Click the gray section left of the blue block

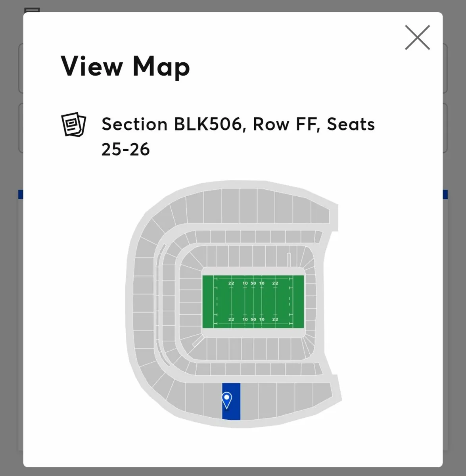pyautogui.click(x=213, y=401)
